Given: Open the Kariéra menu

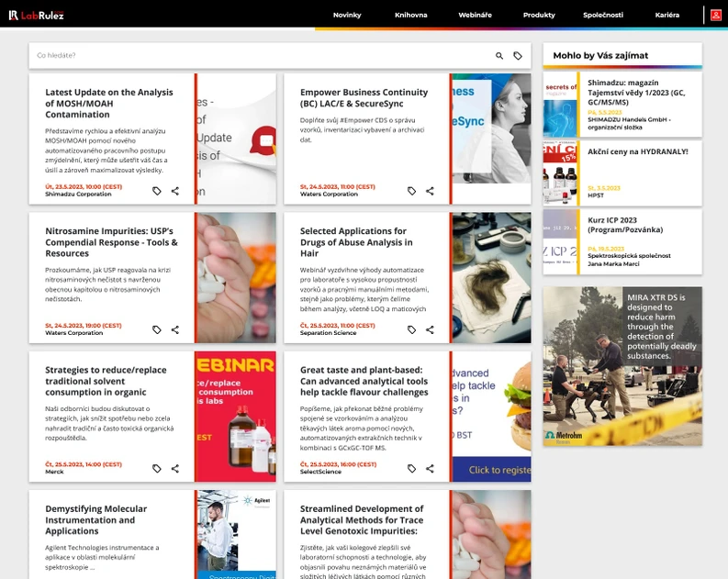Looking at the screenshot, I should (x=667, y=15).
